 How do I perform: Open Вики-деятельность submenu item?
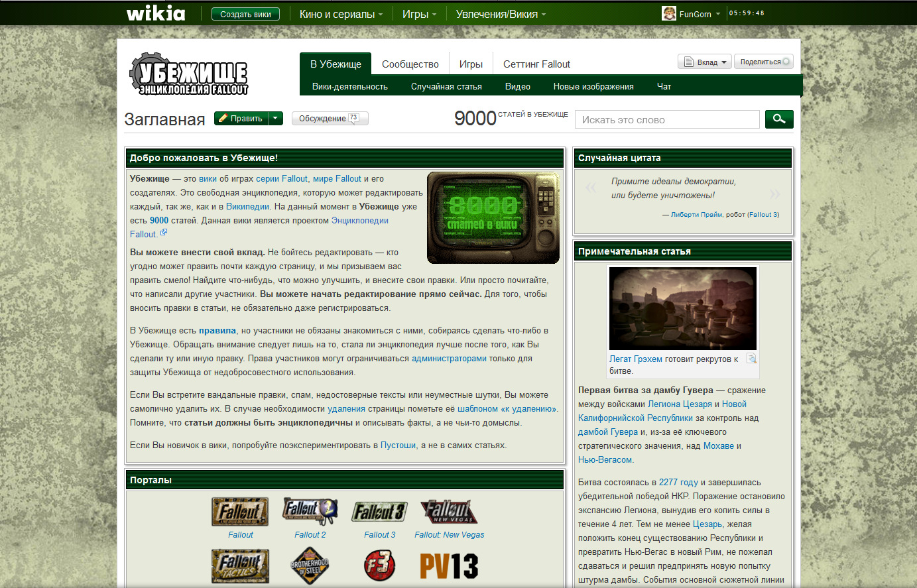tap(350, 86)
